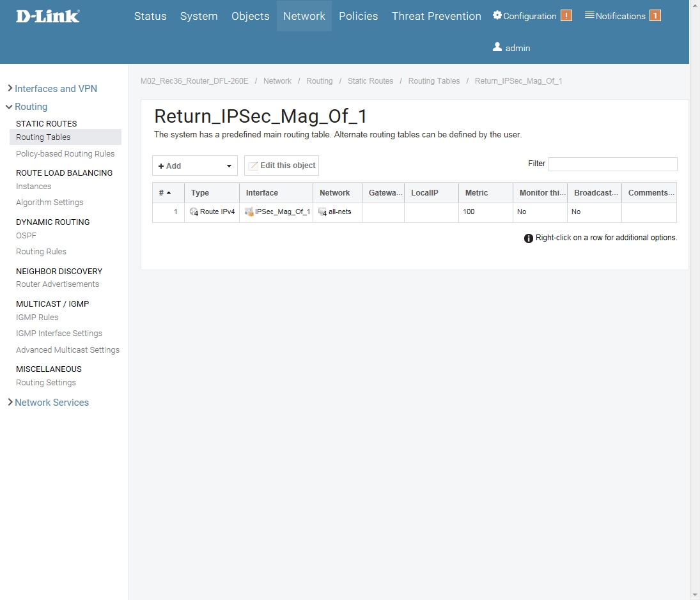The image size is (700, 600).
Task: Click the sort arrow in # column
Action: [x=169, y=193]
